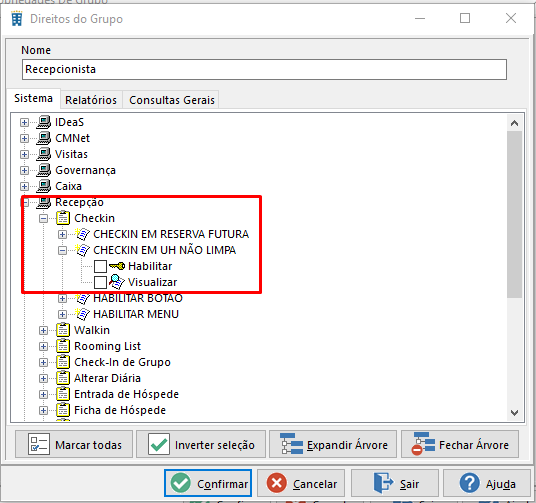Select the Governança tree row text
The height and width of the screenshot is (503, 536).
point(85,170)
